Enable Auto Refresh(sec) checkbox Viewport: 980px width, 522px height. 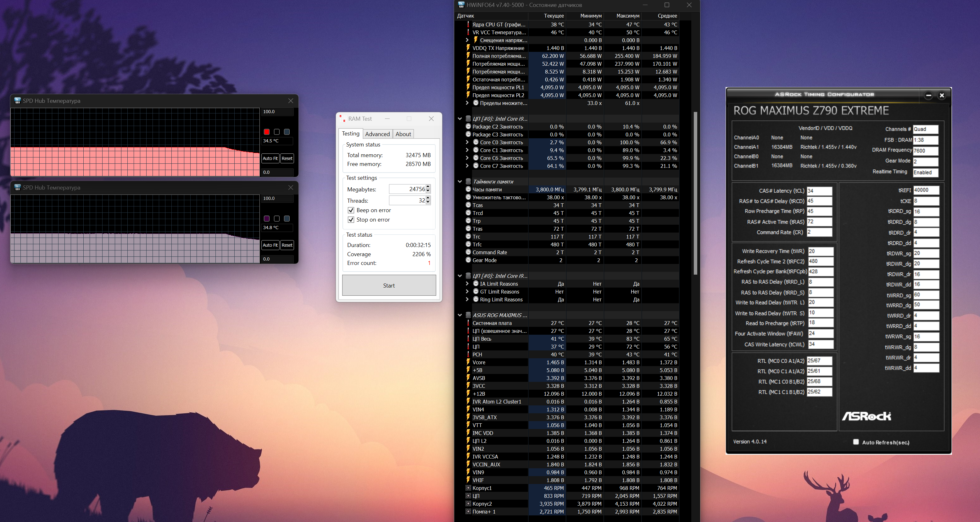(855, 442)
